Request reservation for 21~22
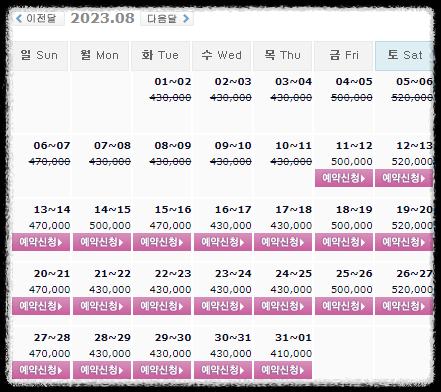Viewport: 441px width, 392px height. pyautogui.click(x=102, y=306)
